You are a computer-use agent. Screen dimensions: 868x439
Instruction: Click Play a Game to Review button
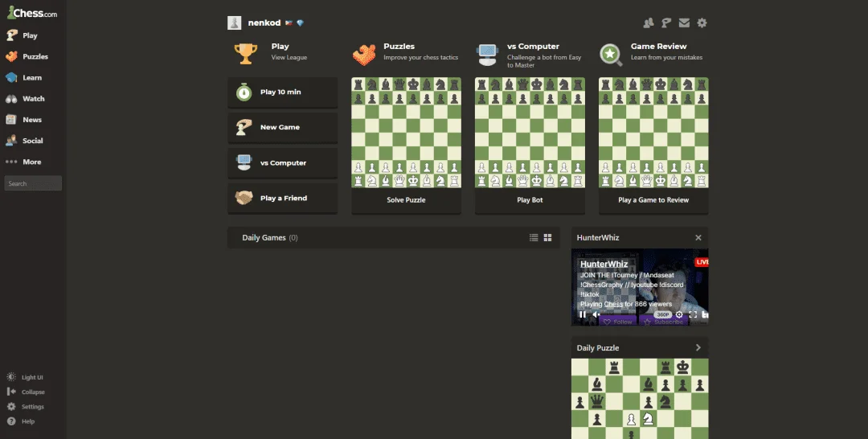653,200
